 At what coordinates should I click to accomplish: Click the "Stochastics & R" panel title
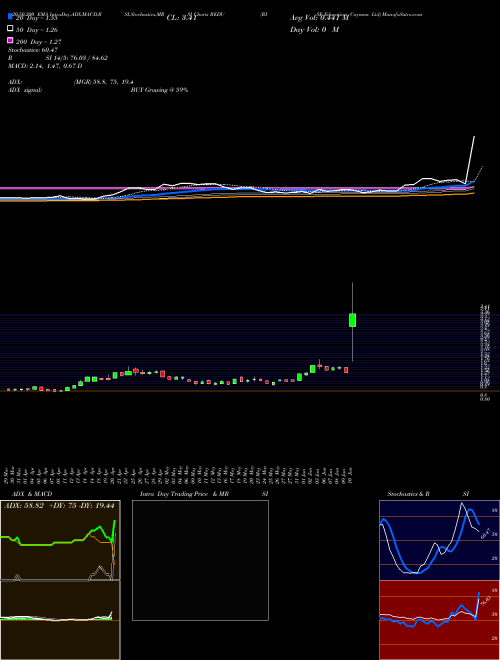pos(408,494)
